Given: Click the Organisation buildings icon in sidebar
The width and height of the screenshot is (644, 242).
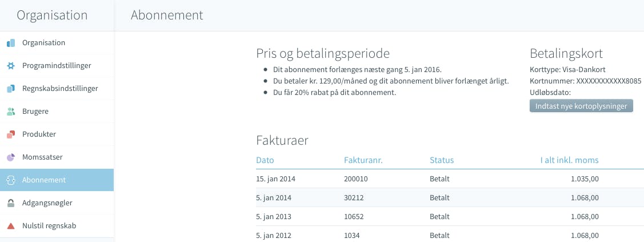Looking at the screenshot, I should [x=10, y=43].
